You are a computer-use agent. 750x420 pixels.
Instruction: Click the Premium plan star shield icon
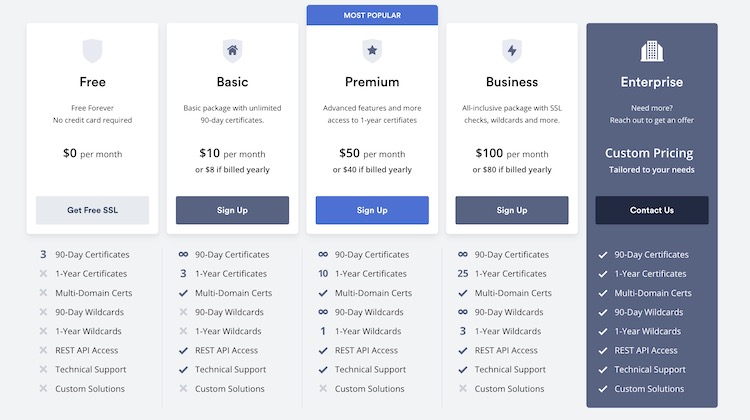coord(372,51)
